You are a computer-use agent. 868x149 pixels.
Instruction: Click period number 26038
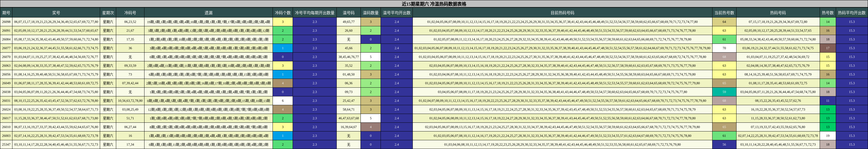click(x=6, y=92)
